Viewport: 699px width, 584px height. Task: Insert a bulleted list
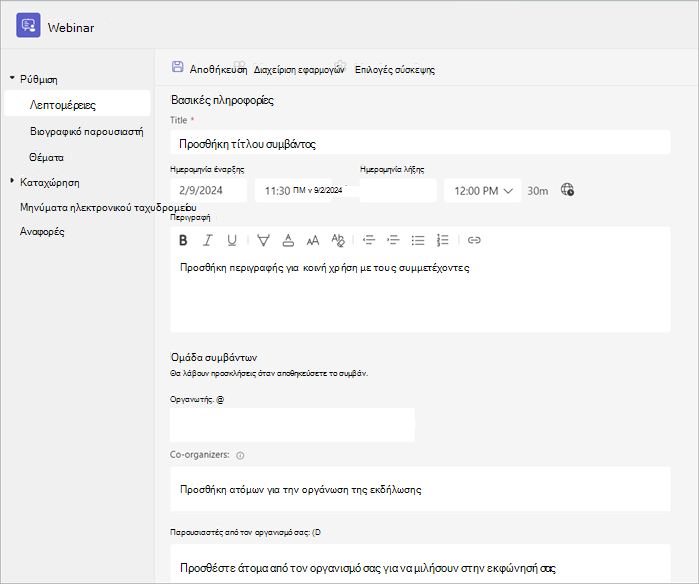(418, 240)
